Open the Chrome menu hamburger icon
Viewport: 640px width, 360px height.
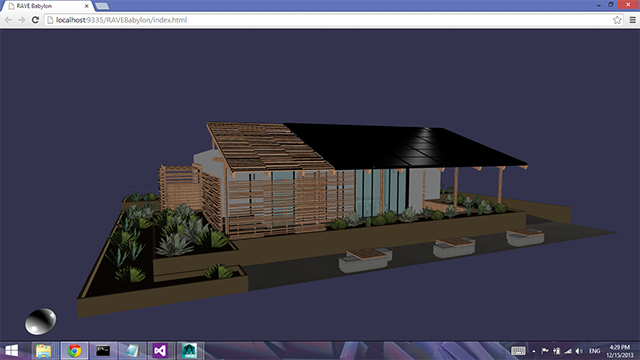click(632, 20)
